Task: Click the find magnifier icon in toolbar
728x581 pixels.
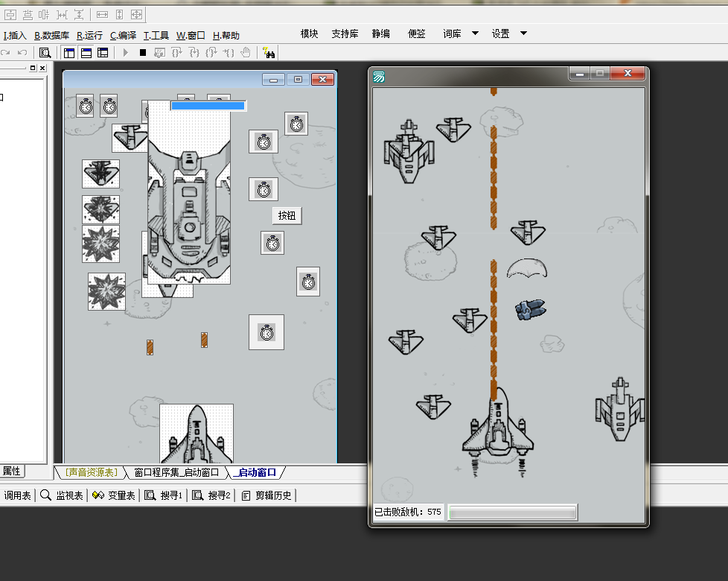Action: coord(45,53)
